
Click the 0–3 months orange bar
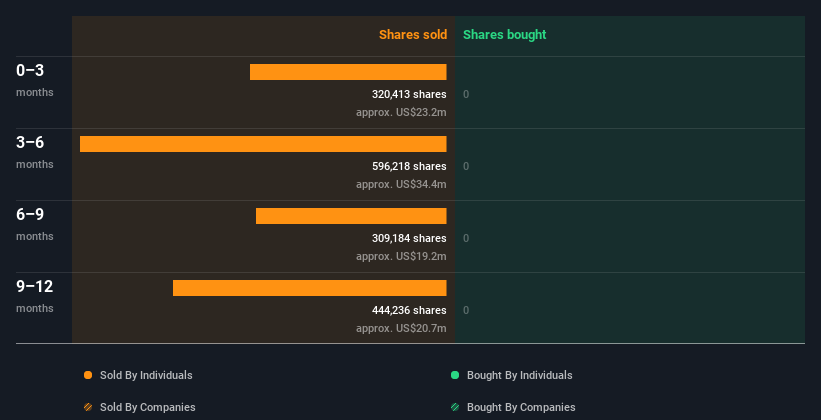[348, 72]
